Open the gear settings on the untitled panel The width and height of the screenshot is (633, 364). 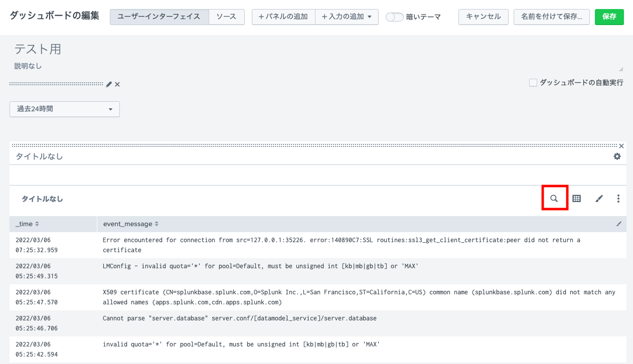[x=617, y=156]
